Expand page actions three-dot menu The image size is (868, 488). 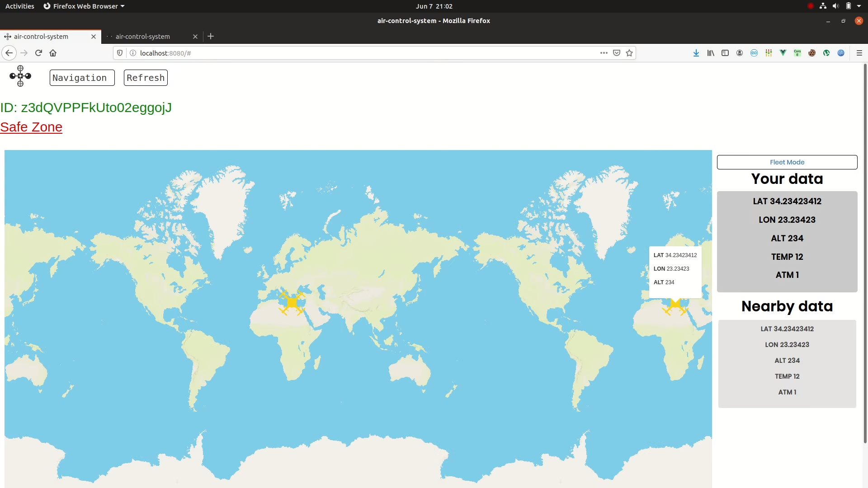point(604,53)
